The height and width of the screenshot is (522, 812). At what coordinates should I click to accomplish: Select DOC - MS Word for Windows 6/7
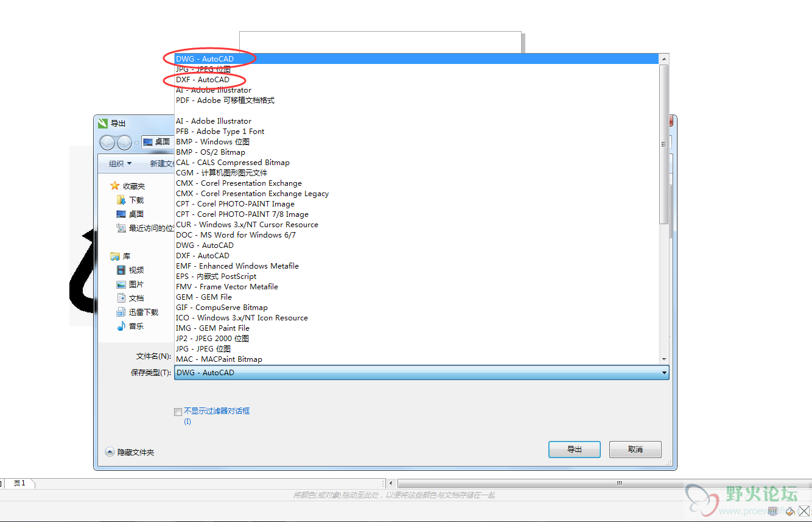[x=416, y=235]
